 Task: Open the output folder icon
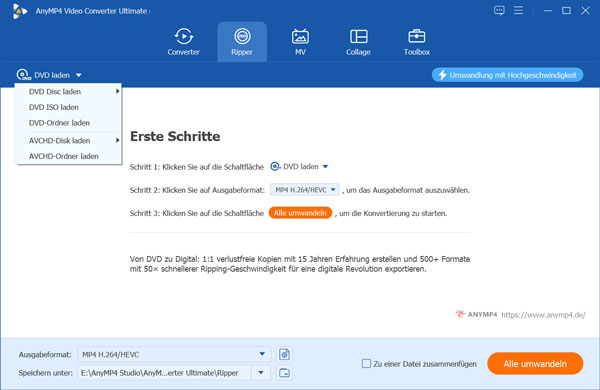[x=284, y=372]
